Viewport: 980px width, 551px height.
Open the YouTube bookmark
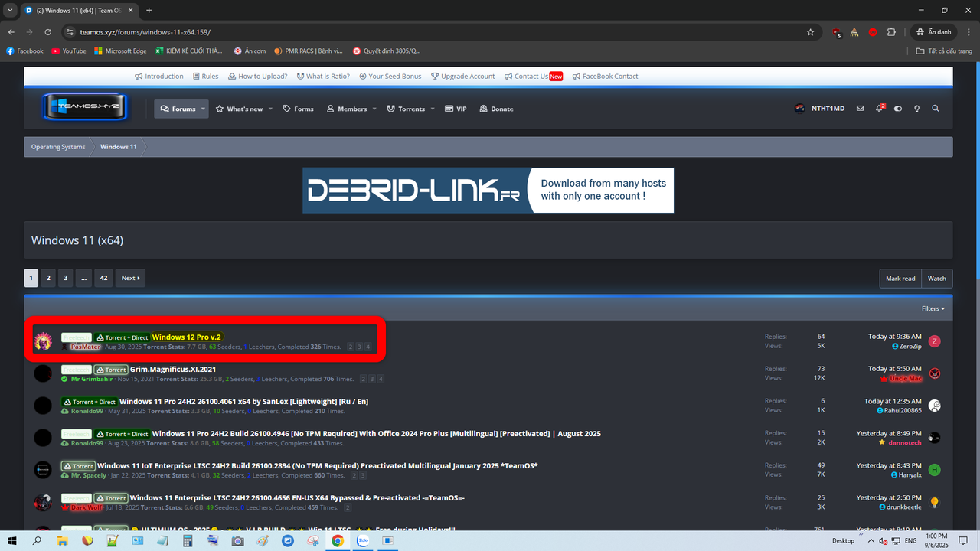(69, 51)
